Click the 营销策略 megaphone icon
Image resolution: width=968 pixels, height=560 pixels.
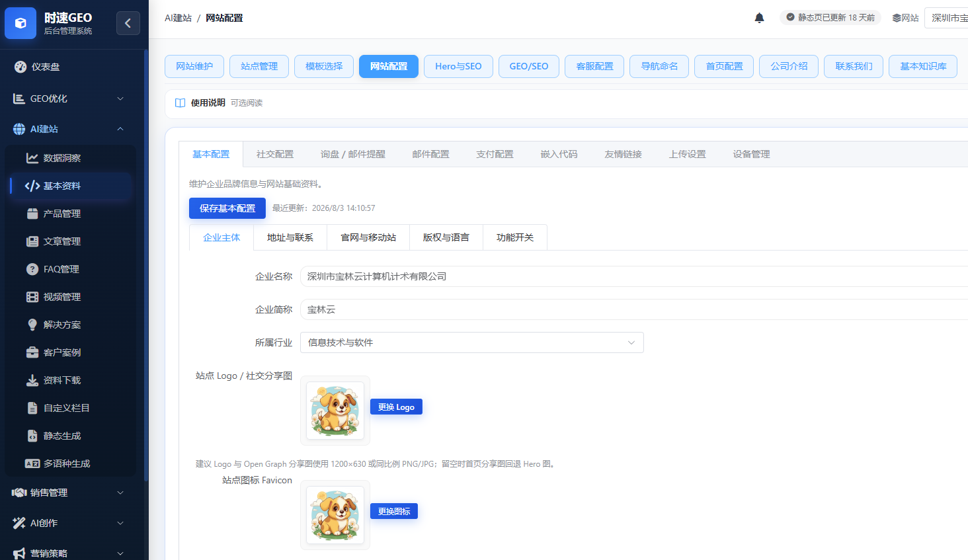[19, 553]
